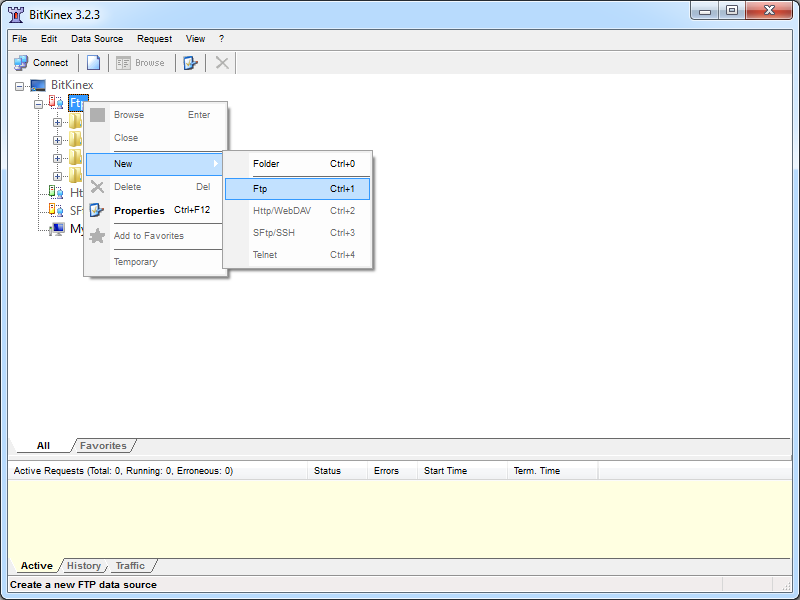Click the Properties edit icon in the toolbar

(190, 63)
